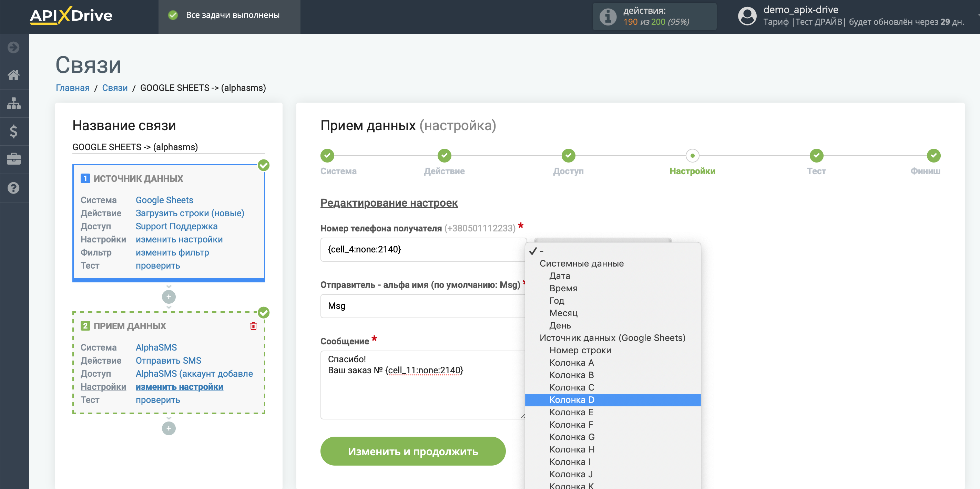Viewport: 980px width, 489px height.
Task: Add a step between source and receiver blocks
Action: click(169, 296)
